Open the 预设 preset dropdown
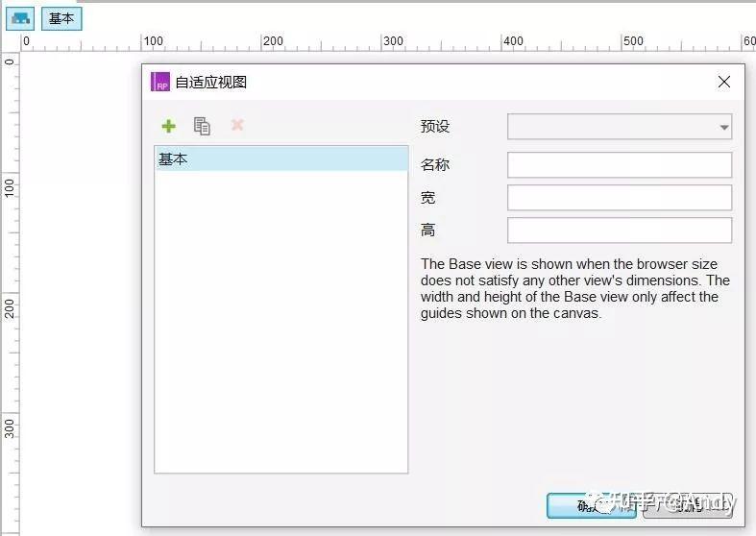This screenshot has width=756, height=536. 620,127
